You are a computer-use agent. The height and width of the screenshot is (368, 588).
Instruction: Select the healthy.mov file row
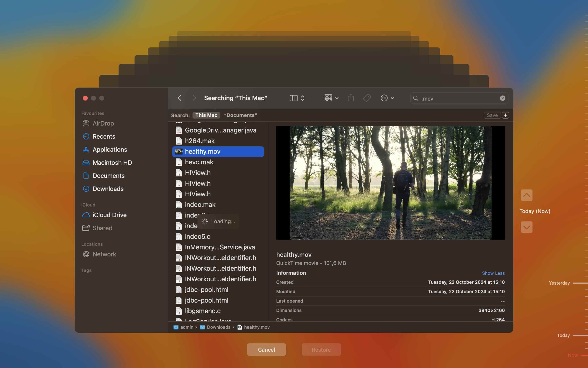pos(218,152)
